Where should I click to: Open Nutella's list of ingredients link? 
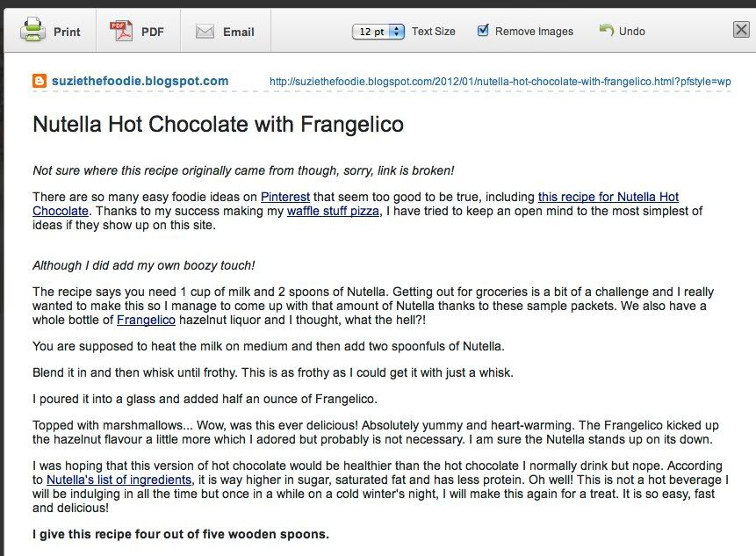pos(119,480)
